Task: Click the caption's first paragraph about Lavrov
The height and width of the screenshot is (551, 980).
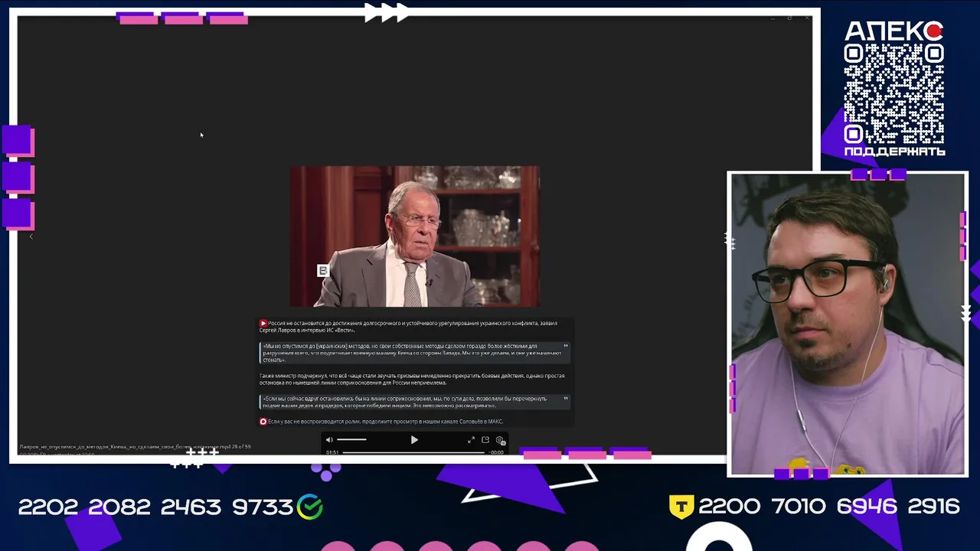Action: tap(409, 327)
